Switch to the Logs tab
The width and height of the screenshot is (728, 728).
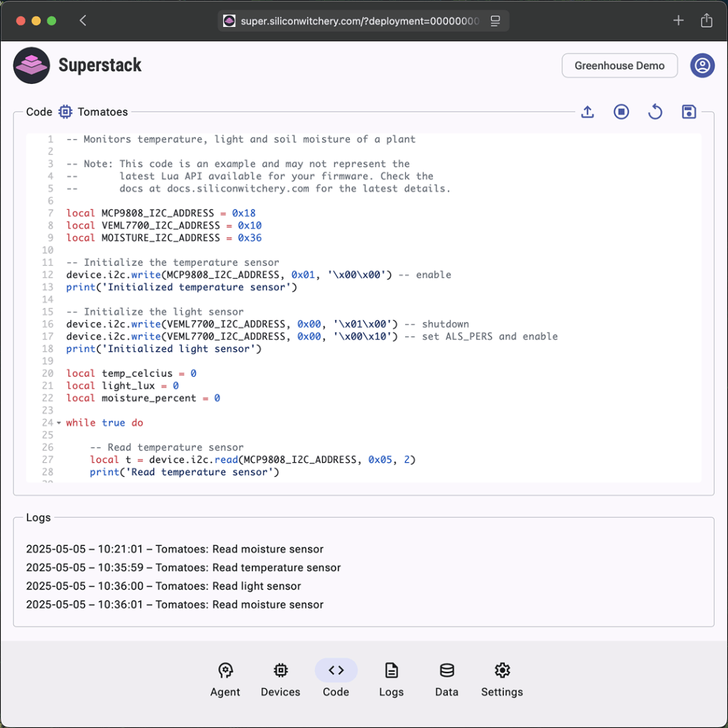pyautogui.click(x=391, y=678)
